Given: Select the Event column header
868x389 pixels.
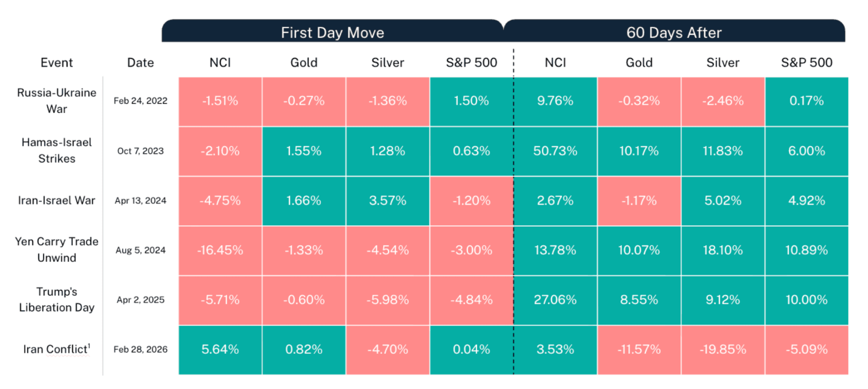Looking at the screenshot, I should point(56,62).
